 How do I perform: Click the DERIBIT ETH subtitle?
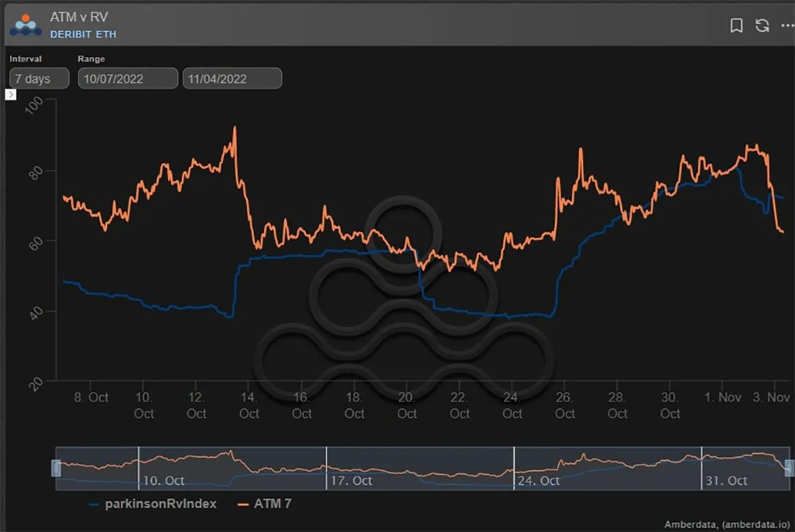tap(83, 34)
